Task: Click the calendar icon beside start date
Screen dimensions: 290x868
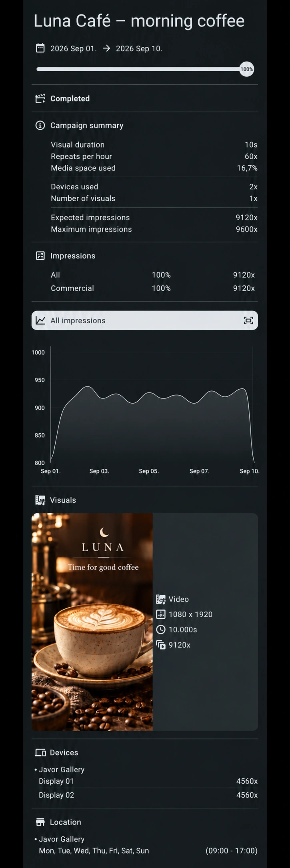Action: [x=40, y=48]
